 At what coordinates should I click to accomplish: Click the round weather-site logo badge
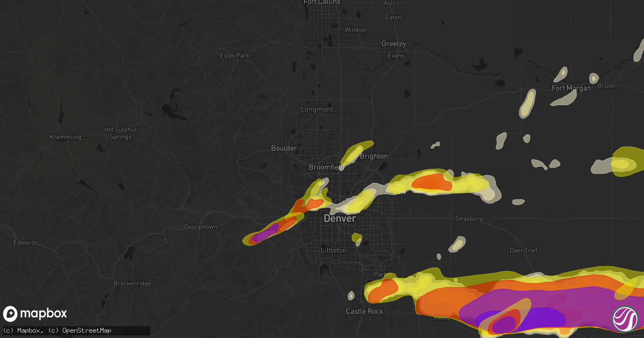tap(625, 319)
